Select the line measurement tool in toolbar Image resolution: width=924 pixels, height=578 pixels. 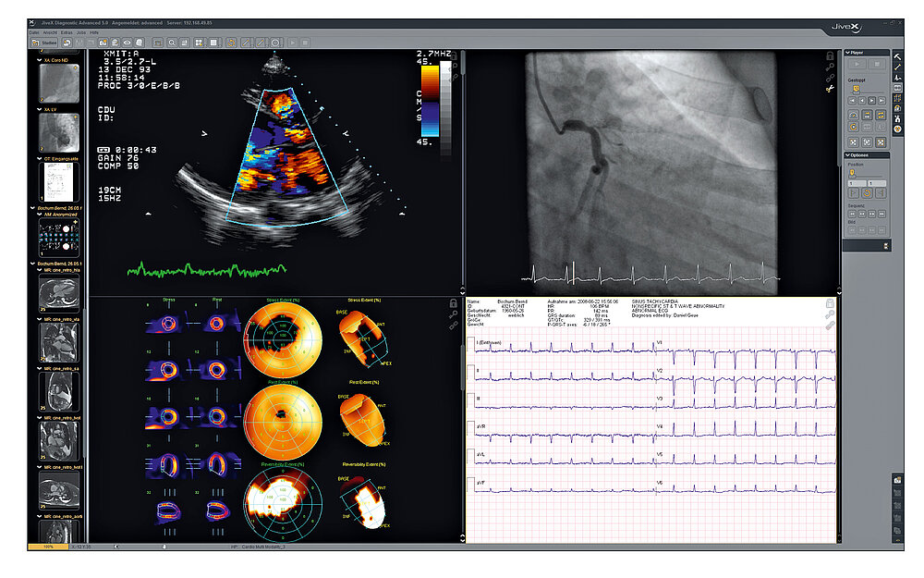pos(245,43)
